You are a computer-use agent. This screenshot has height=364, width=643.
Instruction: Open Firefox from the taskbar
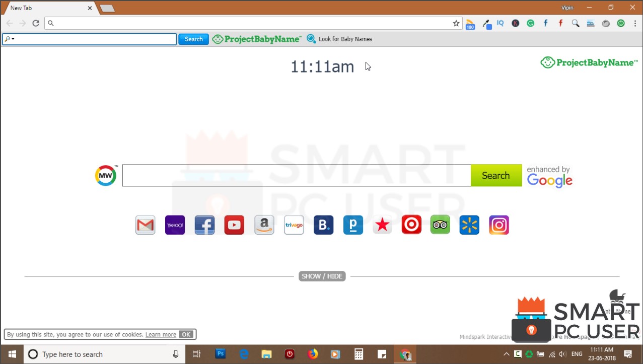coord(313,354)
